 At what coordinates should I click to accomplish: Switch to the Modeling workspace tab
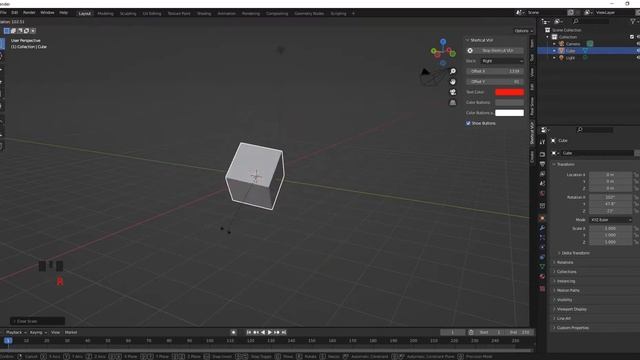(x=105, y=13)
